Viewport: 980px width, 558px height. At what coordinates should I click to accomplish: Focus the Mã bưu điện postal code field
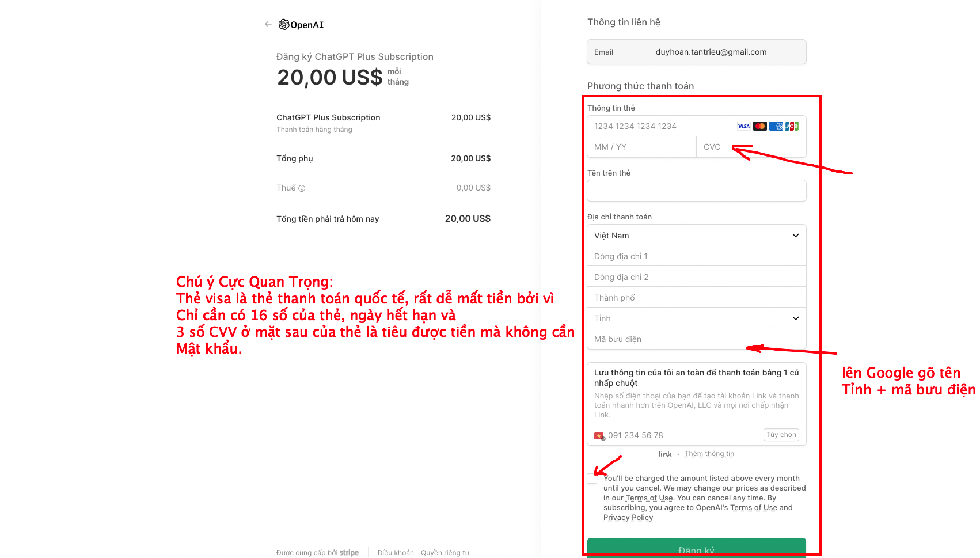(x=697, y=339)
